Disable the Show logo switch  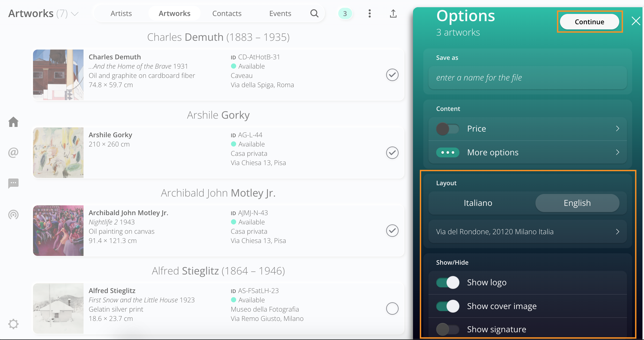pos(448,282)
